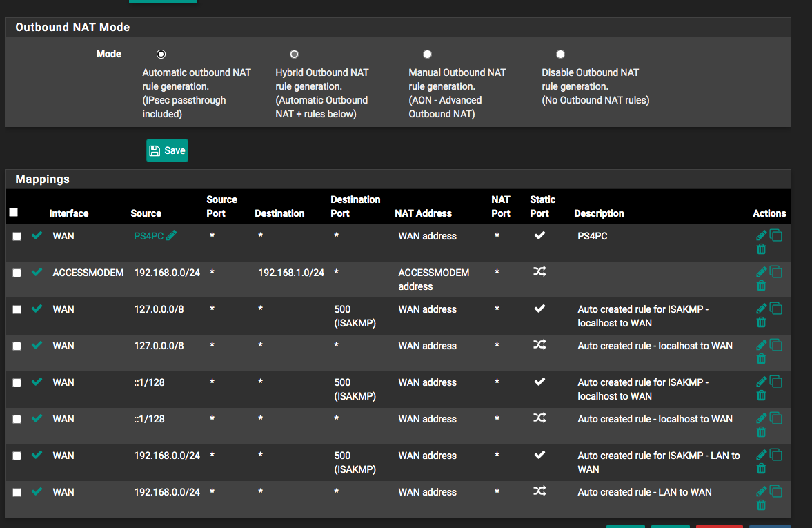This screenshot has height=528, width=812.
Task: Edit the 'Auto created rule - LAN to WAN' mapping
Action: click(x=761, y=491)
